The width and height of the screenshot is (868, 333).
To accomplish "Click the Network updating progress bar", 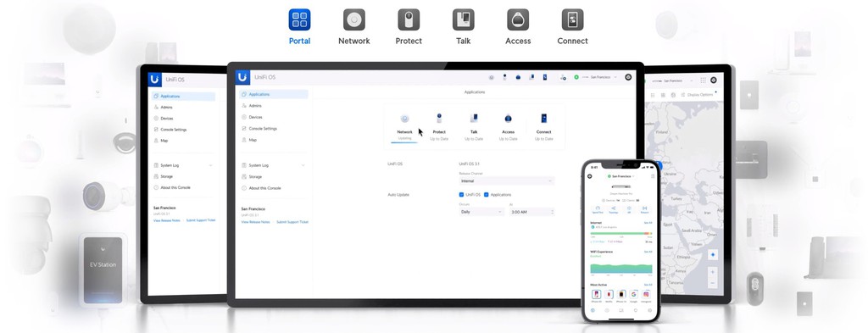I will pyautogui.click(x=404, y=142).
